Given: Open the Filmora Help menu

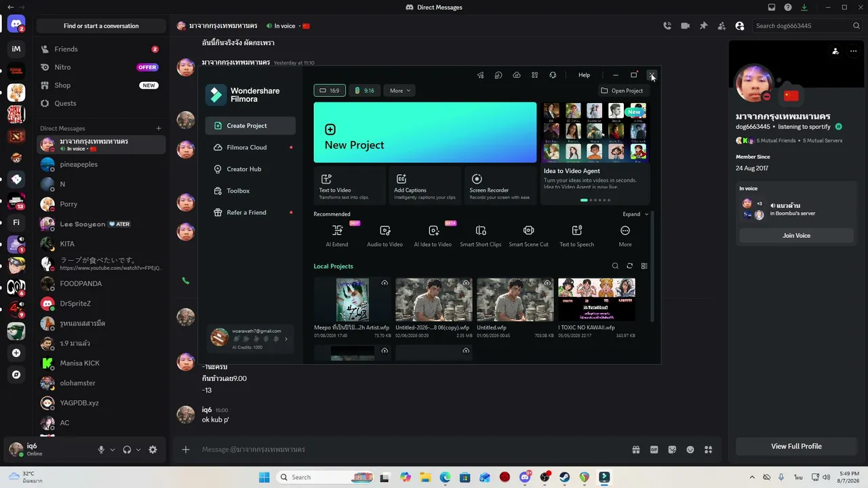Looking at the screenshot, I should pos(584,75).
